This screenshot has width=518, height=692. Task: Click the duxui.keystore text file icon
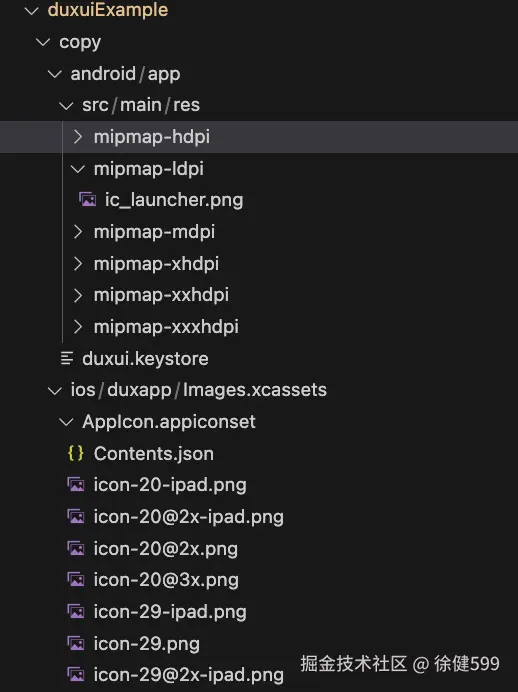coord(67,358)
